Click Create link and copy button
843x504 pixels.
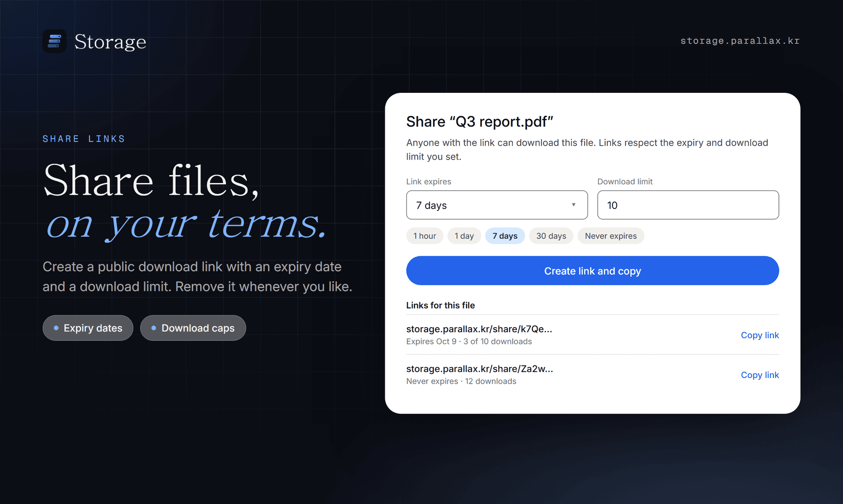tap(592, 271)
